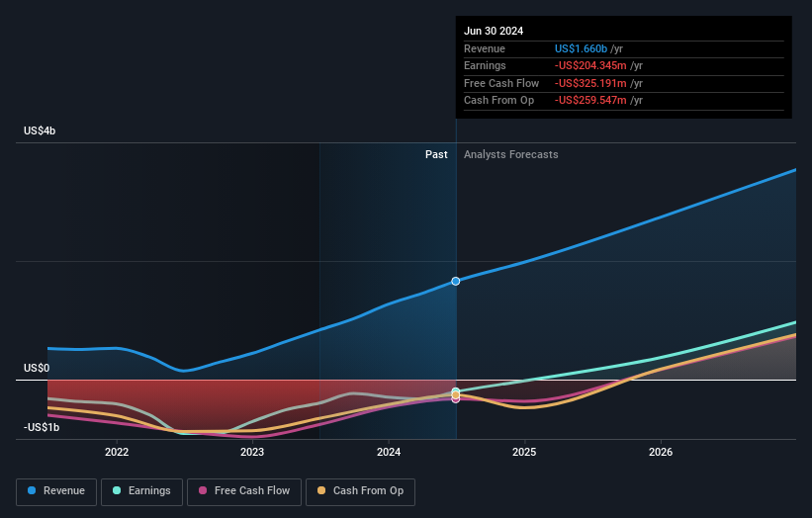812x518 pixels.
Task: Click the Earnings row label in tooltip
Action: pyautogui.click(x=485, y=65)
